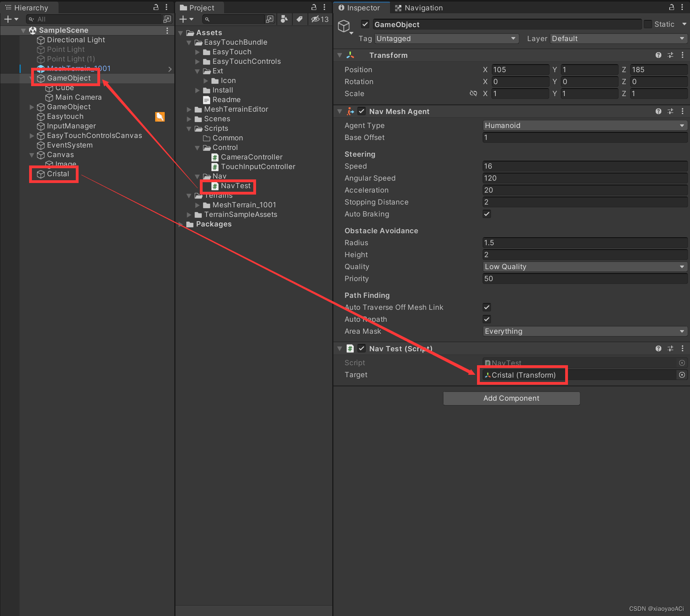The height and width of the screenshot is (616, 690).
Task: Toggle Auto Traverse Off Mesh Link
Action: (487, 307)
